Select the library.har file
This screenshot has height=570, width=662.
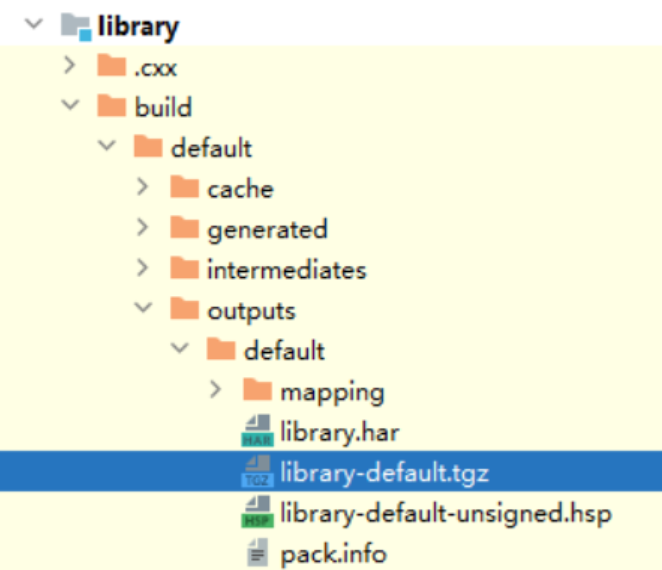pyautogui.click(x=340, y=432)
